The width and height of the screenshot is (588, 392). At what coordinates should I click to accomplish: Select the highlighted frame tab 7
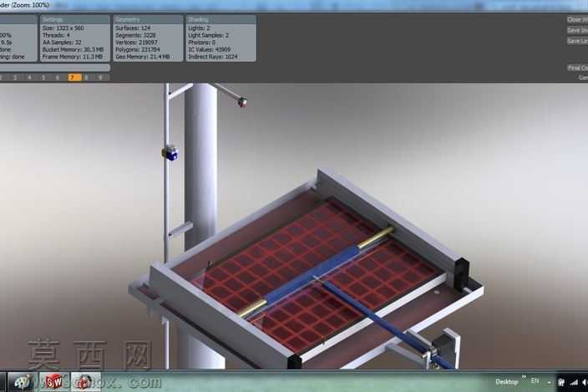74,78
